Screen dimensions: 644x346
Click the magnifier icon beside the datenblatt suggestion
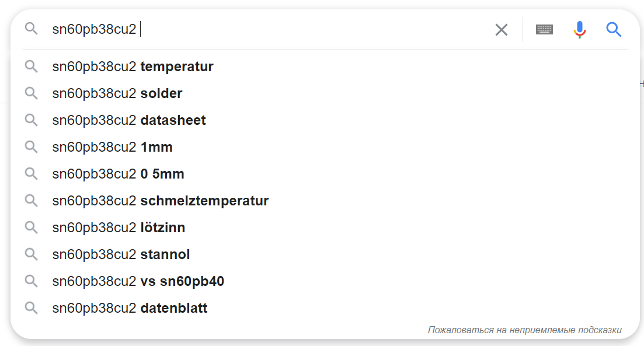click(x=31, y=308)
